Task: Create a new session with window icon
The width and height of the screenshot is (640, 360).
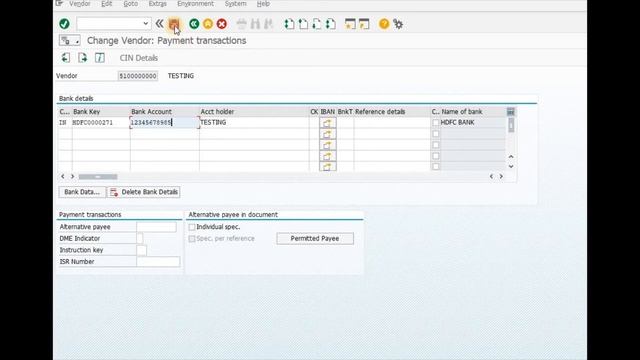Action: (x=350, y=24)
